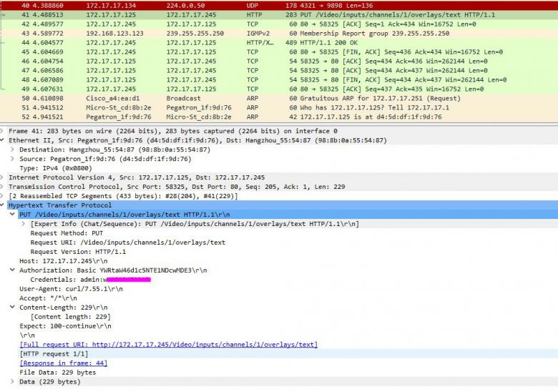The image size is (558, 392).
Task: Select the Expect: 100-continue line
Action: (65, 326)
